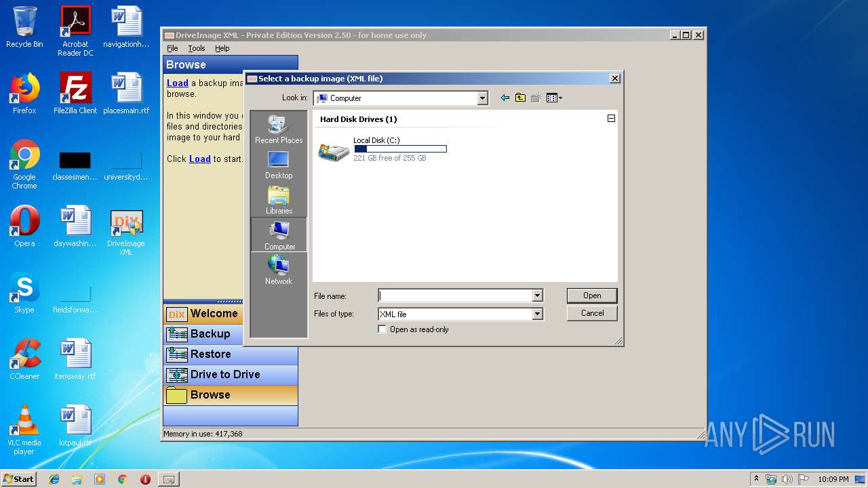Viewport: 868px width, 488px height.
Task: Open Opera desktop icon
Action: click(x=24, y=226)
